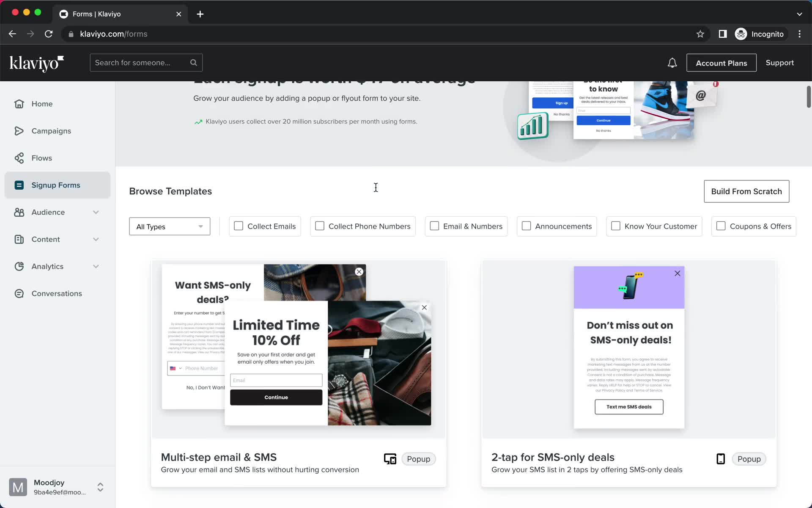Open the 2-tap for SMS-only deals template title

coord(553,457)
